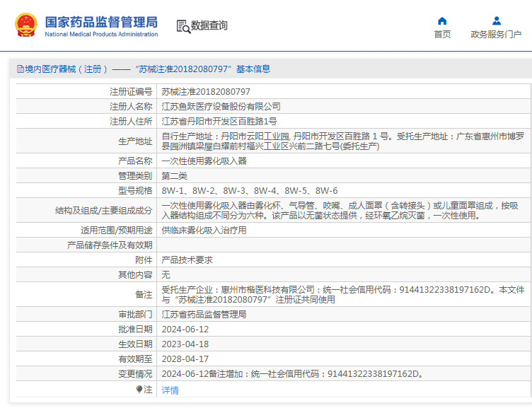The height and width of the screenshot is (408, 532).
Task: Select registration number 苏械注准20182080797 value
Action: (x=206, y=92)
